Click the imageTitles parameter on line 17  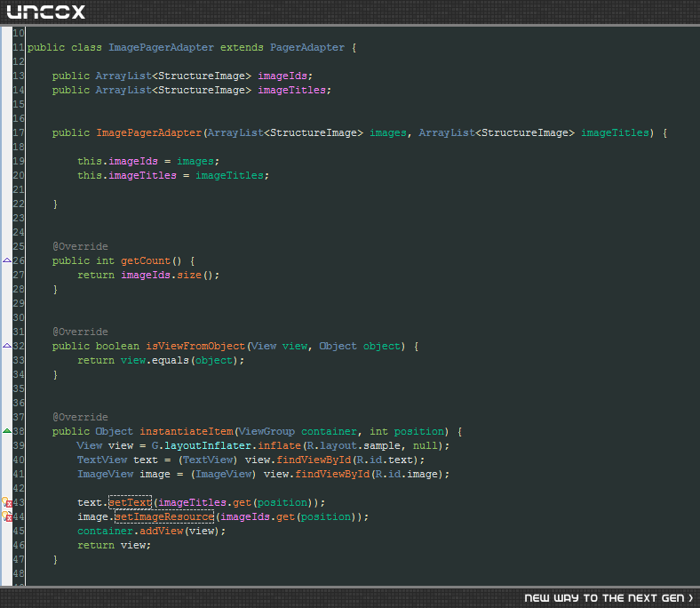click(615, 132)
